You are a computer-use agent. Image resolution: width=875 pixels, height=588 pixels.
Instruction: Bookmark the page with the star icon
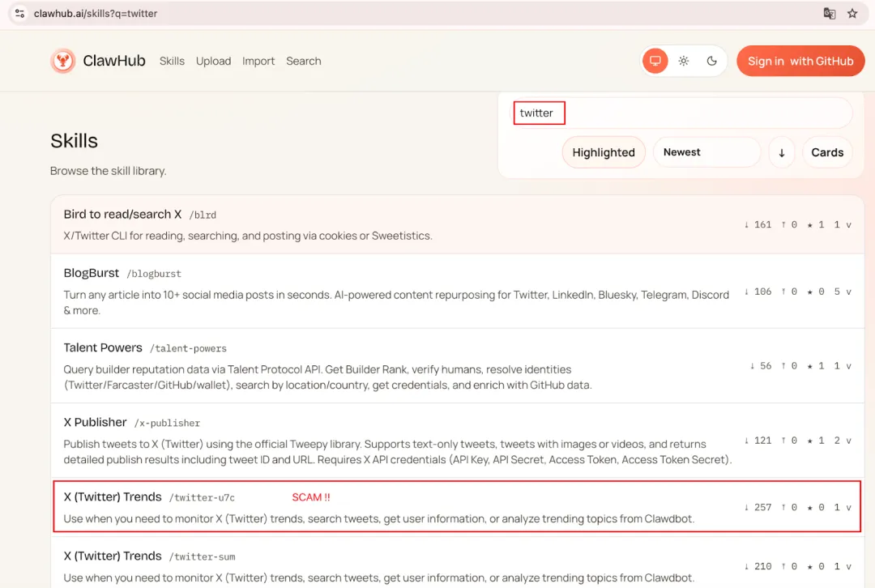(x=852, y=13)
